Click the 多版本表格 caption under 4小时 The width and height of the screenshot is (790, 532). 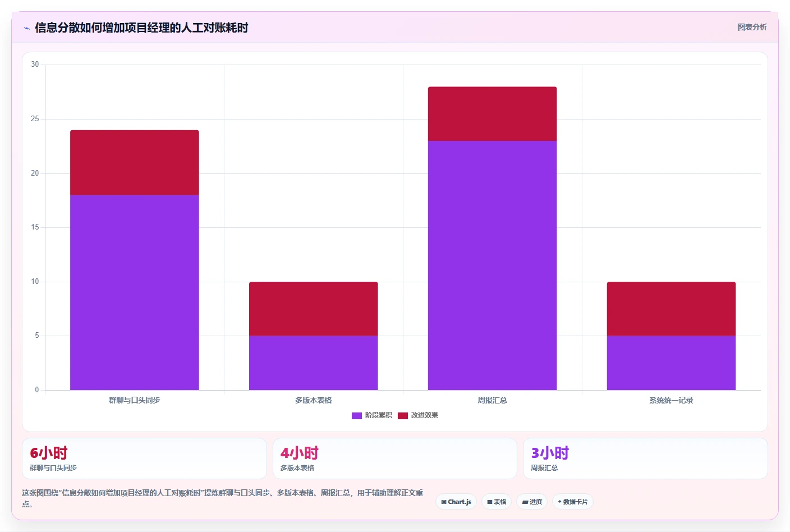coord(297,468)
